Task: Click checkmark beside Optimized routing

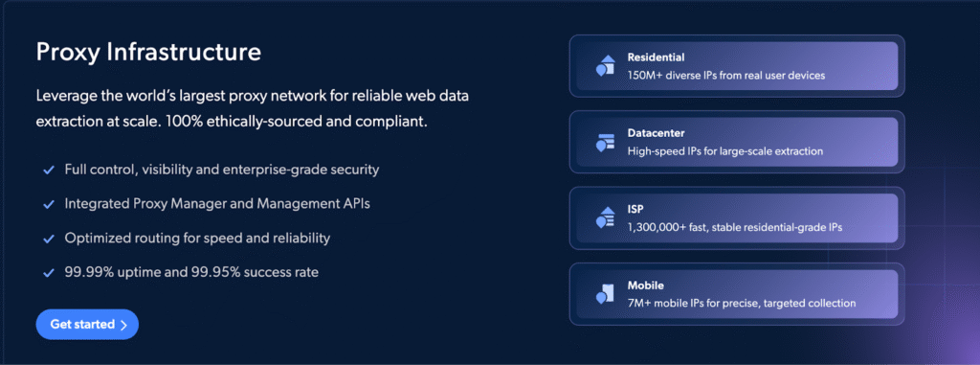Action: pyautogui.click(x=48, y=240)
